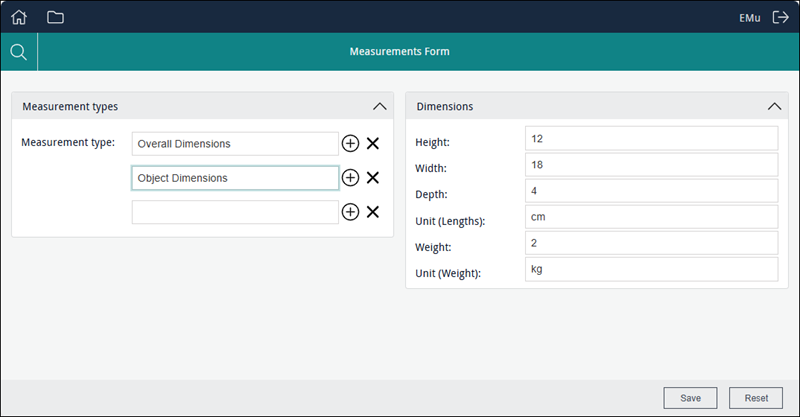Image resolution: width=800 pixels, height=417 pixels.
Task: Open the folder icon in top bar
Action: point(55,17)
